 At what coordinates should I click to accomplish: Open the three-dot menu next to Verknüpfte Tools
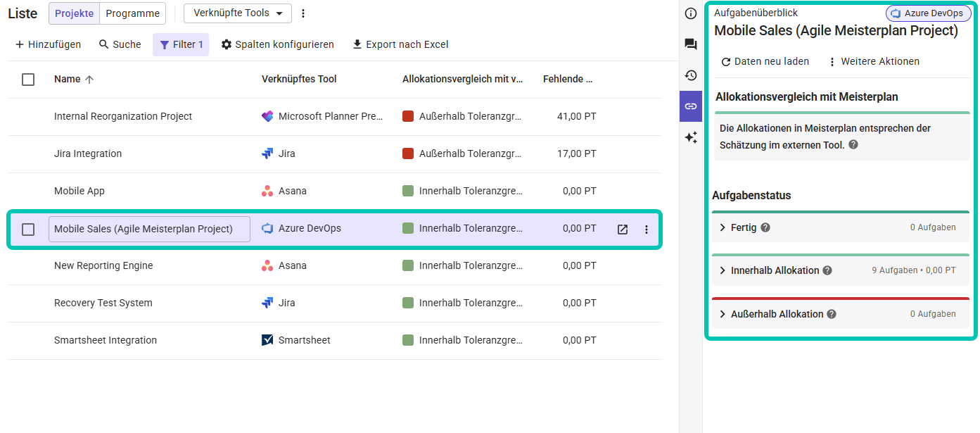pos(303,13)
